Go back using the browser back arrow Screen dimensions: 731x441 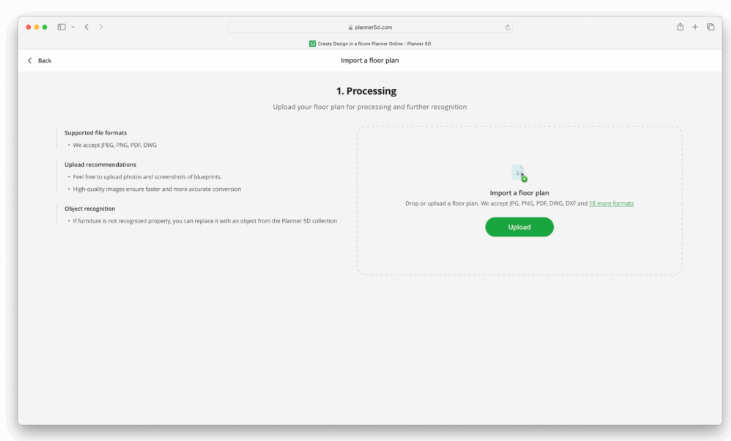click(86, 27)
